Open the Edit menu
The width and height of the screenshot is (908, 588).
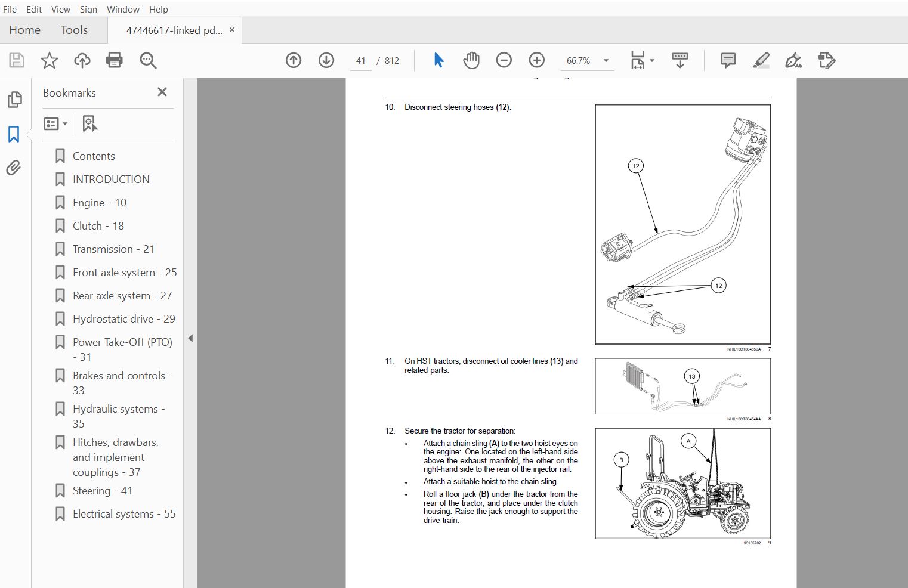point(34,9)
